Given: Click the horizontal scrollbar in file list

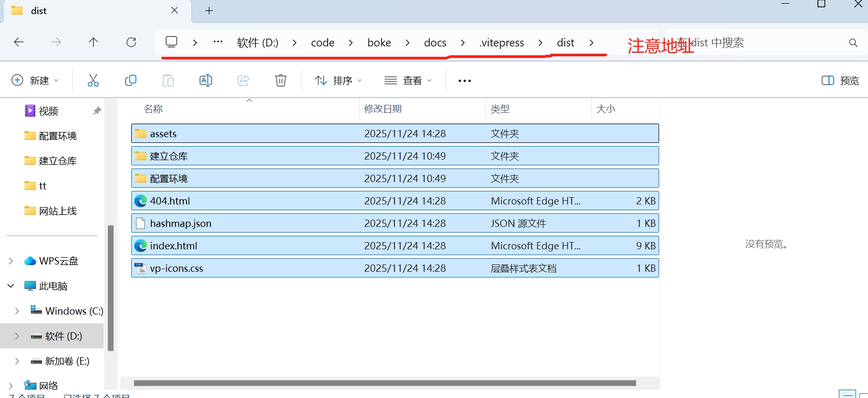Looking at the screenshot, I should pyautogui.click(x=385, y=383).
